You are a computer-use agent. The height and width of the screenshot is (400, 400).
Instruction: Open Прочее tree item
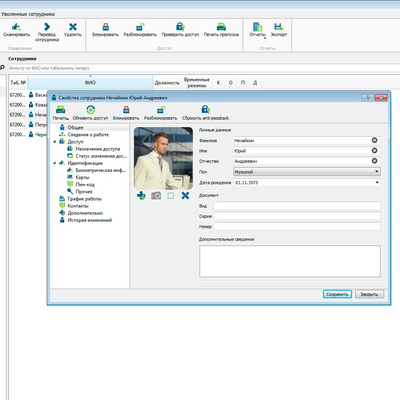tap(84, 192)
